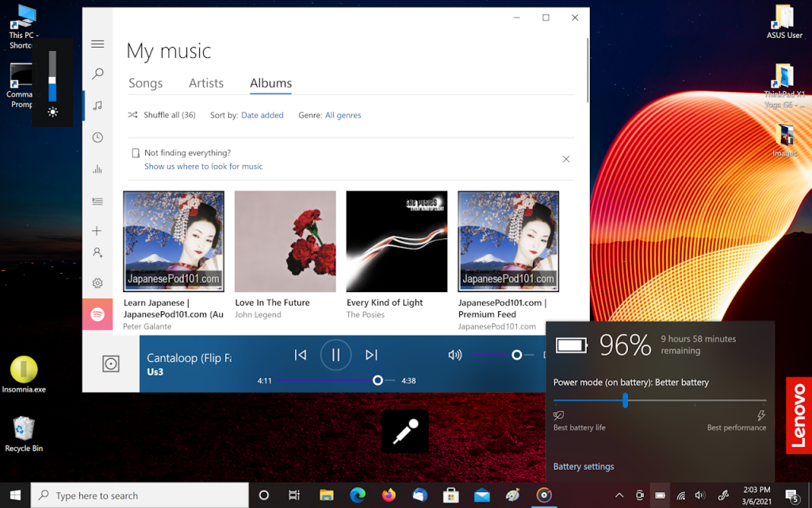
Task: Mute Groove Music with the speaker icon
Action: click(x=454, y=355)
